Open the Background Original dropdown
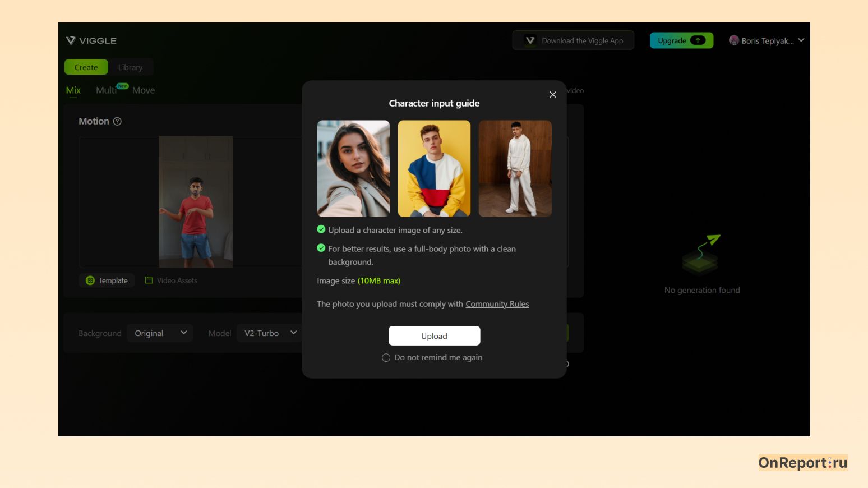The image size is (868, 488). (x=160, y=333)
